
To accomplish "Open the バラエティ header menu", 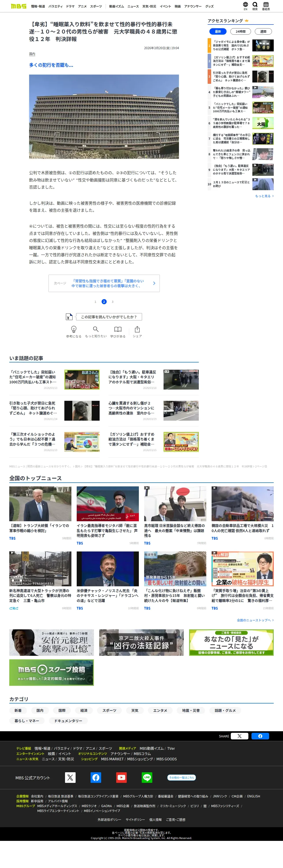I will pos(56,6).
